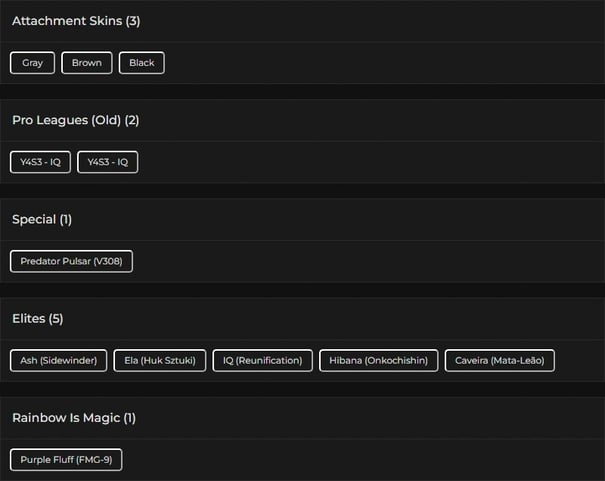
Task: Click the Pro Leagues count (2)
Action: pos(132,120)
